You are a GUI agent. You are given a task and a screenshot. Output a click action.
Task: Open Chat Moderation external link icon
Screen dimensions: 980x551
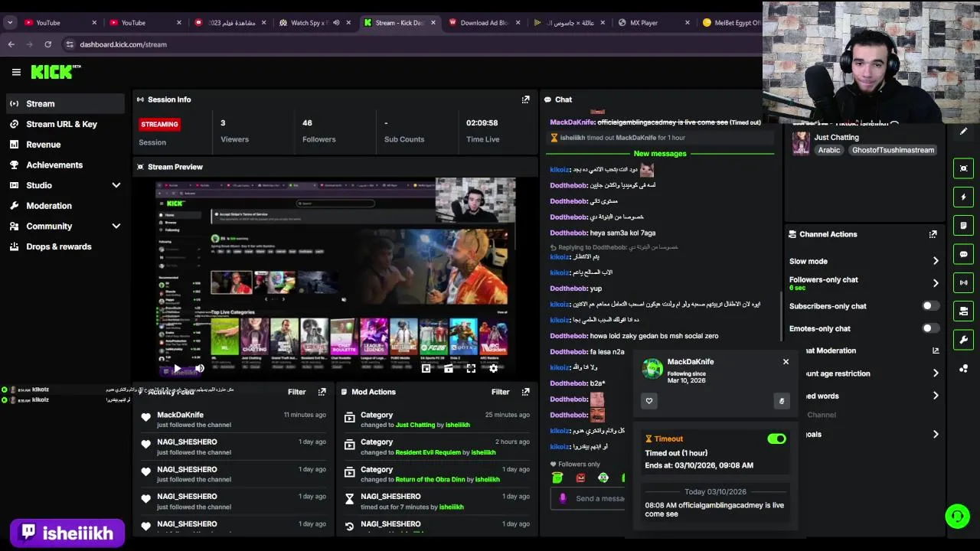(x=935, y=350)
